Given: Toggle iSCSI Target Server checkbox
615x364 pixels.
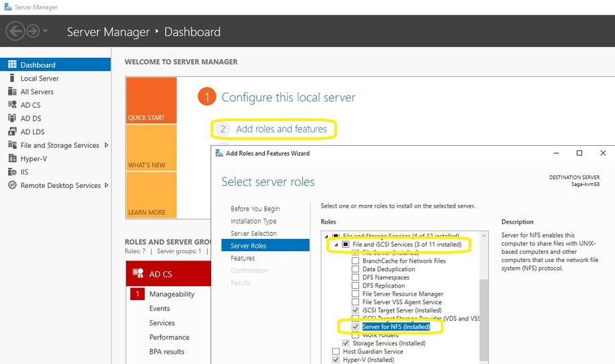Looking at the screenshot, I should (356, 310).
